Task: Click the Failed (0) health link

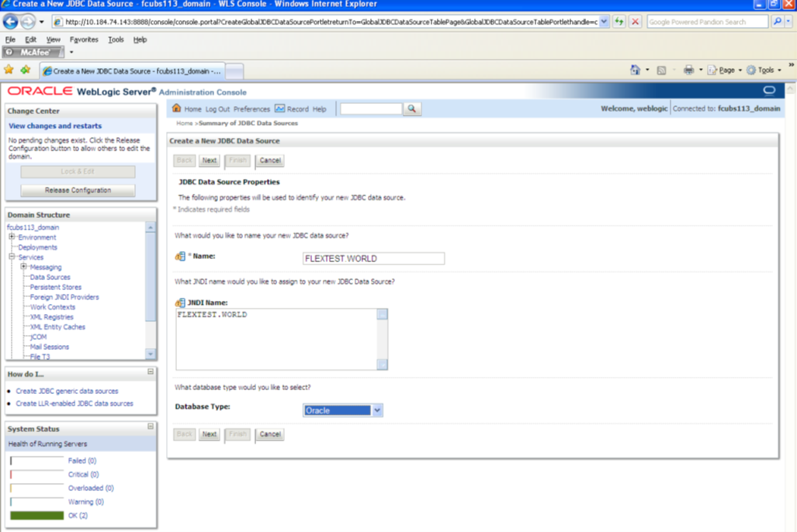Action: pyautogui.click(x=81, y=461)
